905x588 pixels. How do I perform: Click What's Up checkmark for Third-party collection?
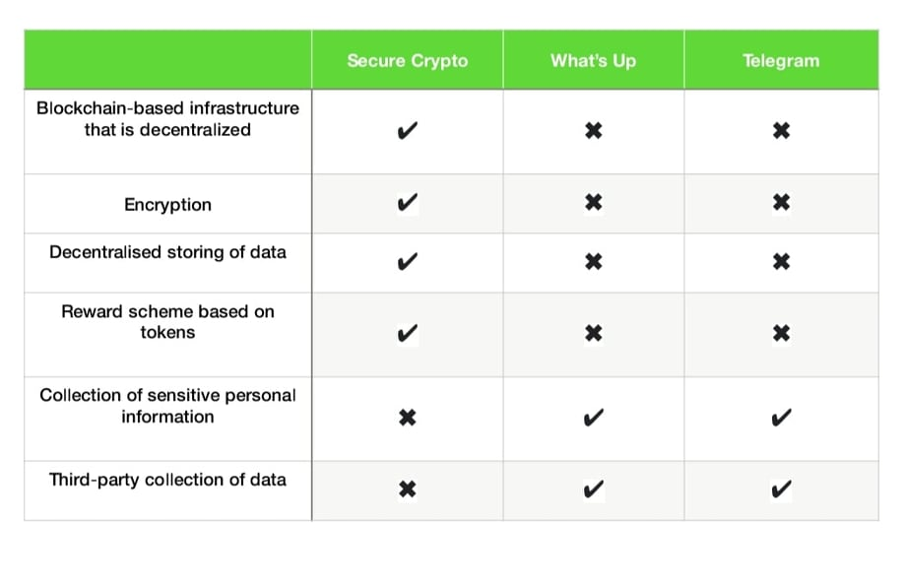[593, 490]
